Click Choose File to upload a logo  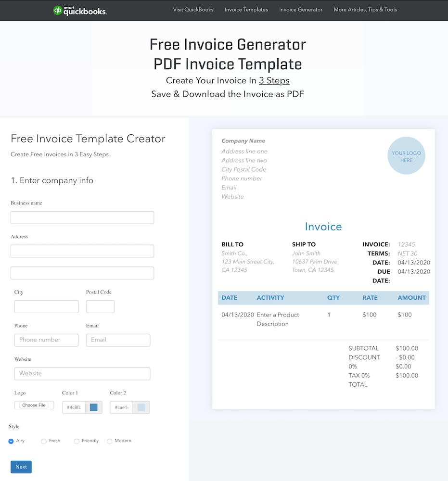(x=34, y=405)
